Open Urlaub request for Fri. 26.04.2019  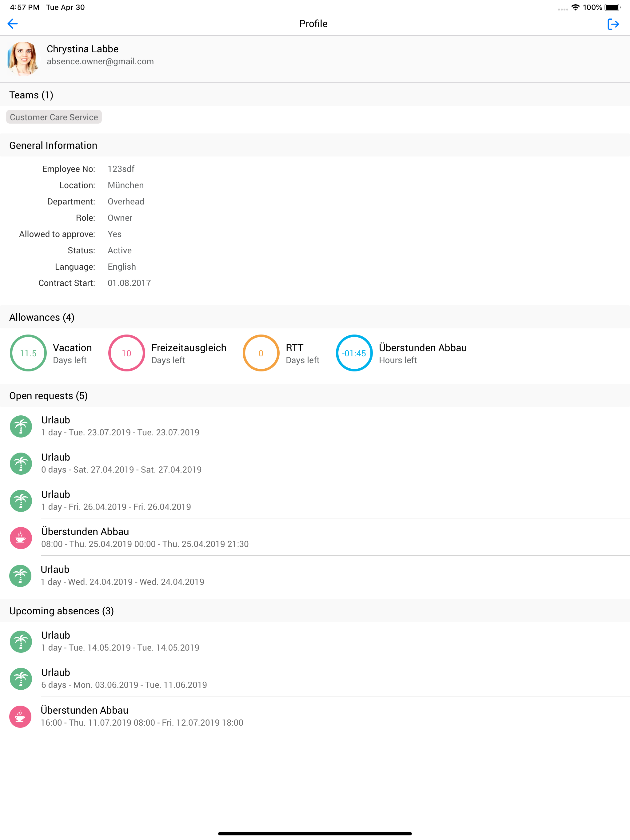[315, 500]
